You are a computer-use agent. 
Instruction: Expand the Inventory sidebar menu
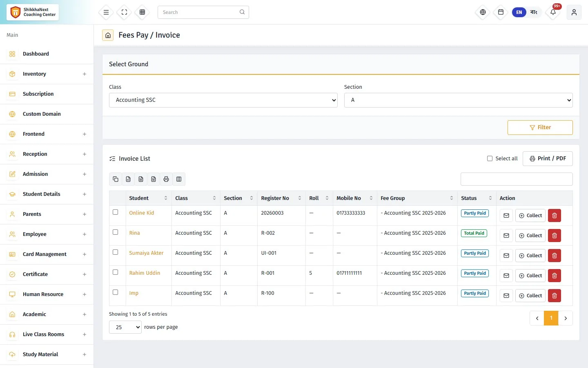click(47, 74)
